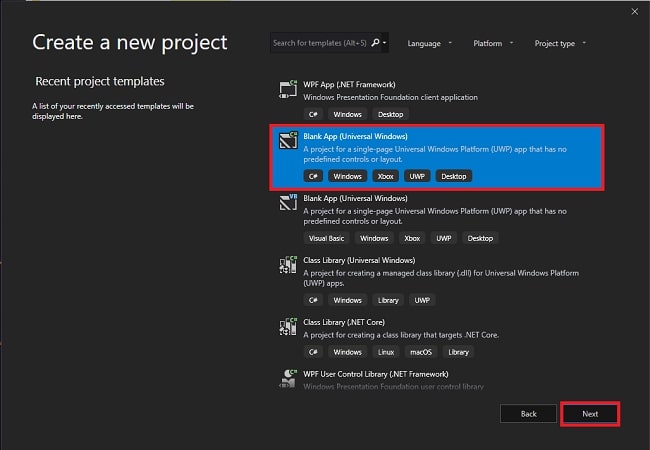Select Visual Basic Blank App (Universal Windows) title

[355, 198]
